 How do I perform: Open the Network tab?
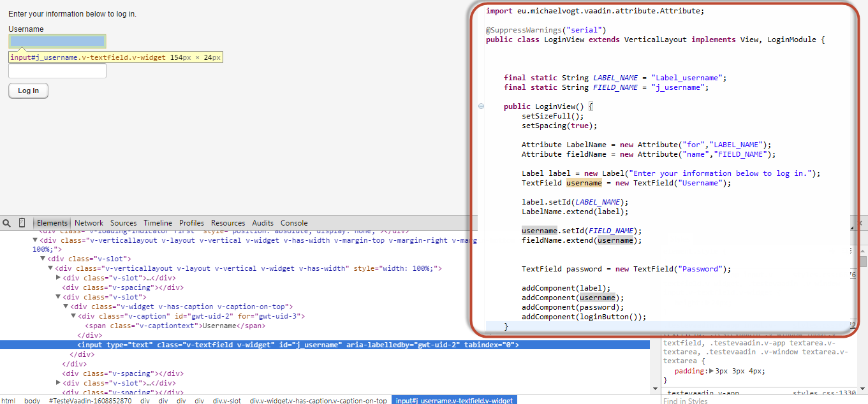(x=89, y=223)
